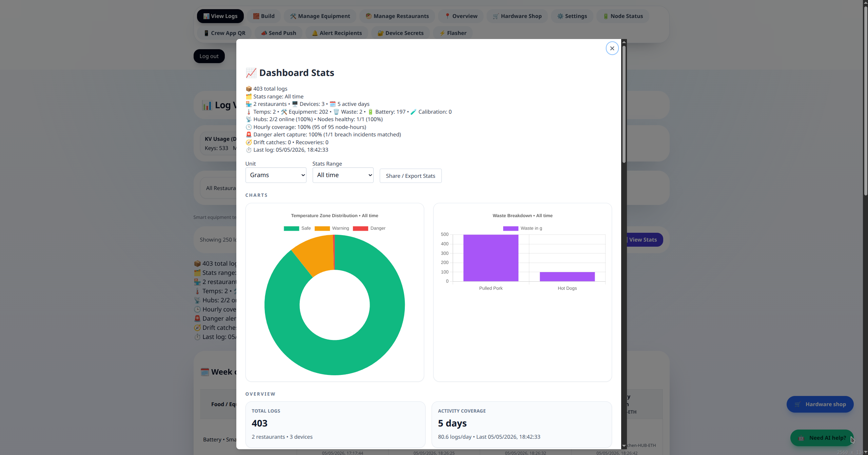
Task: Go to the Node Status tab
Action: tap(623, 16)
